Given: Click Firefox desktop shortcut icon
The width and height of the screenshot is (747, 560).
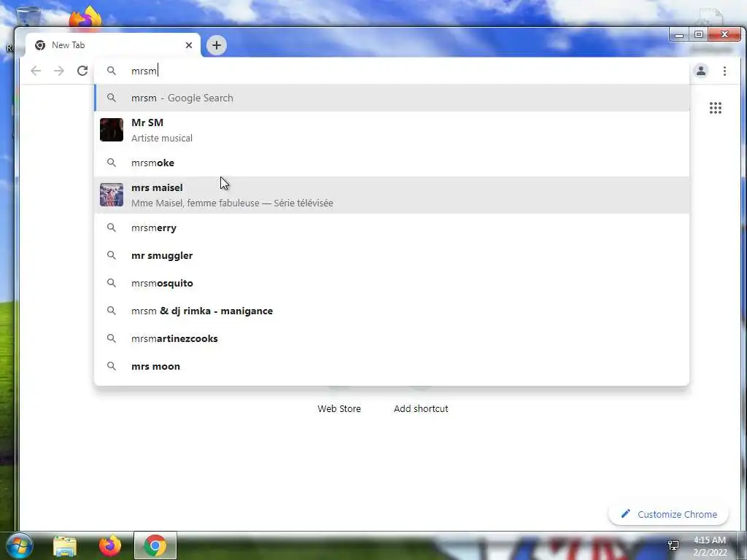Looking at the screenshot, I should point(86,18).
